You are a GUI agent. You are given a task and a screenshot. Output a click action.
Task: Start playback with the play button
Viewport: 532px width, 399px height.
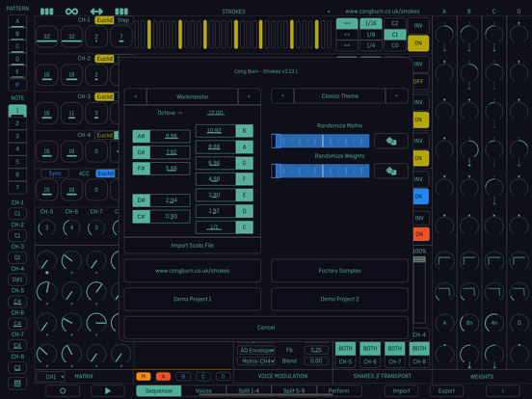coord(108,391)
